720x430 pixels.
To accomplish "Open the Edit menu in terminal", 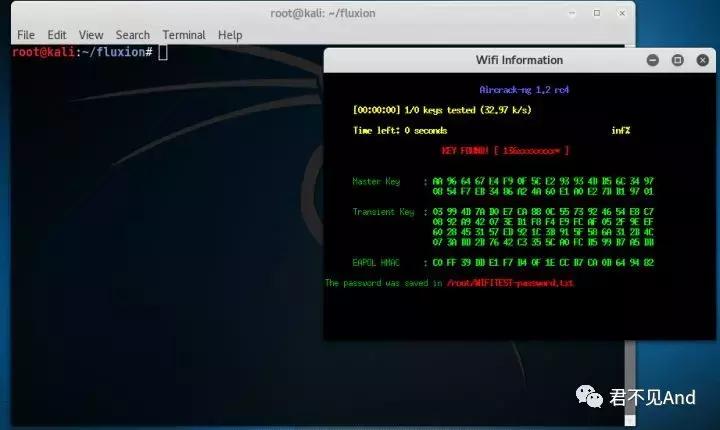I will [x=57, y=35].
